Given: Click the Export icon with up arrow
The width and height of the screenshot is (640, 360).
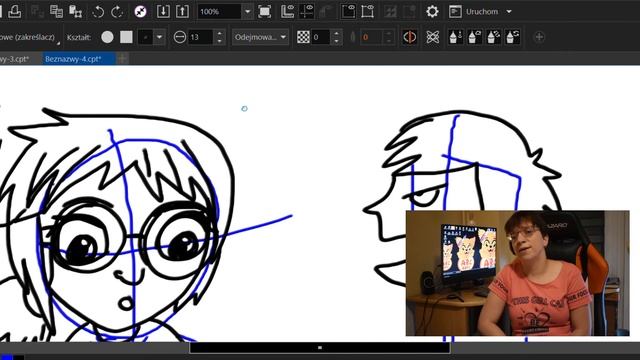Looking at the screenshot, I should 182,11.
